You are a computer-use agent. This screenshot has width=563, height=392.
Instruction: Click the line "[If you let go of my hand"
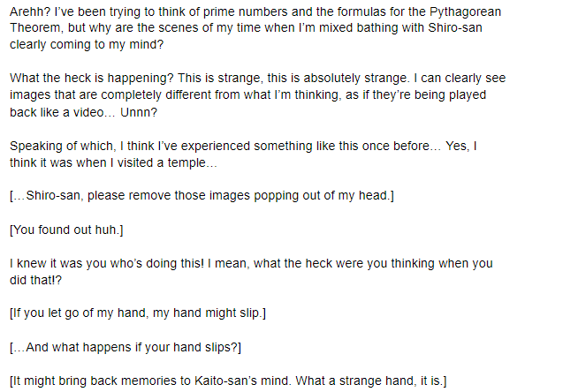pyautogui.click(x=138, y=313)
